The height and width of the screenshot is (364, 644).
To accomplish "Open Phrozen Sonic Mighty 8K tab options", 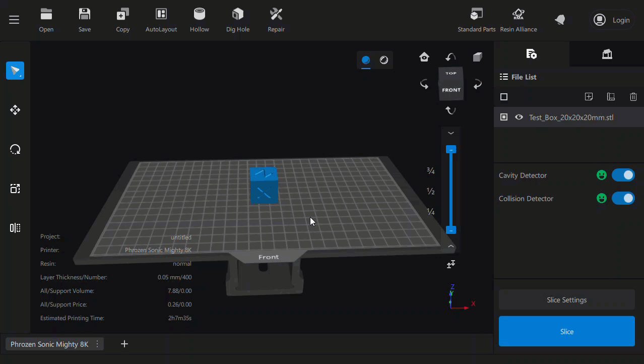I will (97, 344).
